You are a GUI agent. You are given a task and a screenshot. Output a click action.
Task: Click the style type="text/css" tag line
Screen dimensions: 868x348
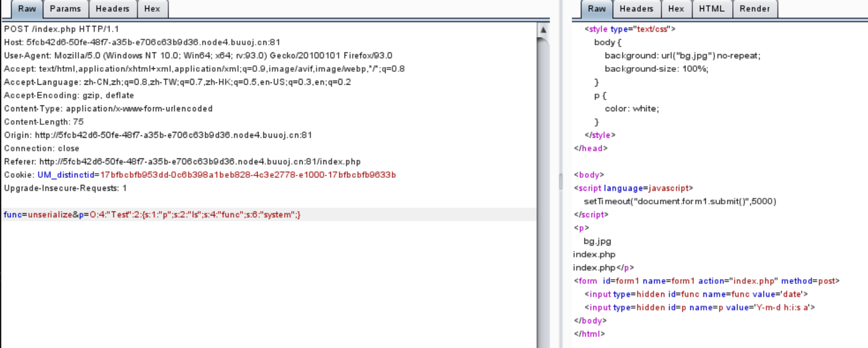click(x=630, y=29)
